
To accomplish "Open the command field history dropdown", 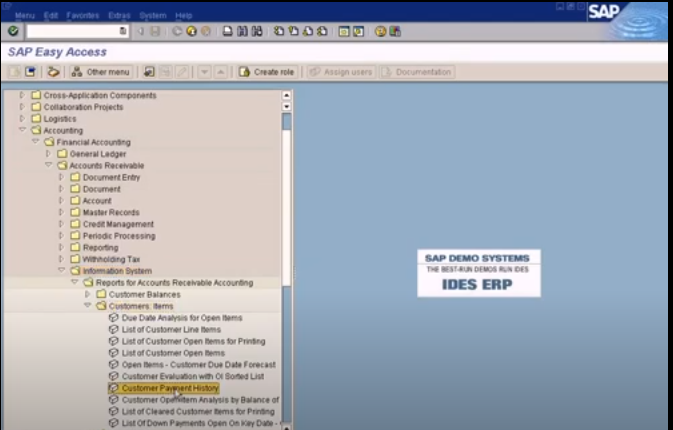I will point(123,31).
